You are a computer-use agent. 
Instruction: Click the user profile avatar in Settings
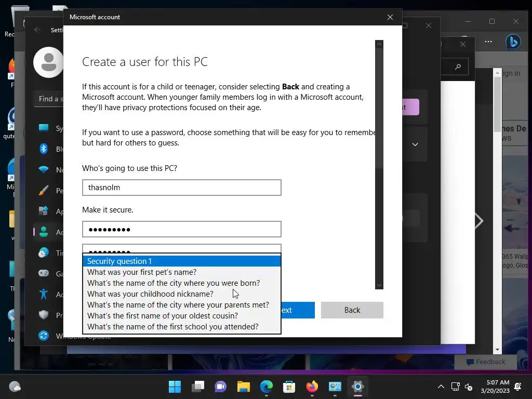tap(48, 62)
